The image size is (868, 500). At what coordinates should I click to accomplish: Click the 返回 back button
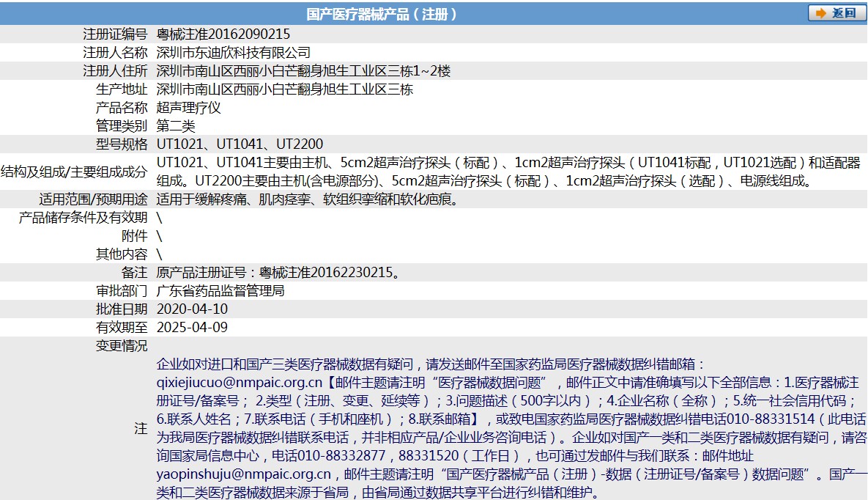(x=837, y=13)
